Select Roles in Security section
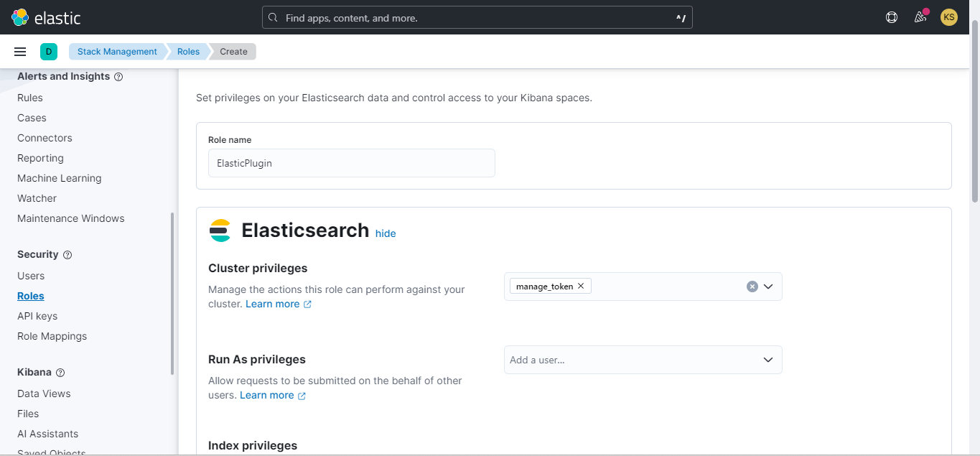Image resolution: width=980 pixels, height=456 pixels. click(31, 296)
